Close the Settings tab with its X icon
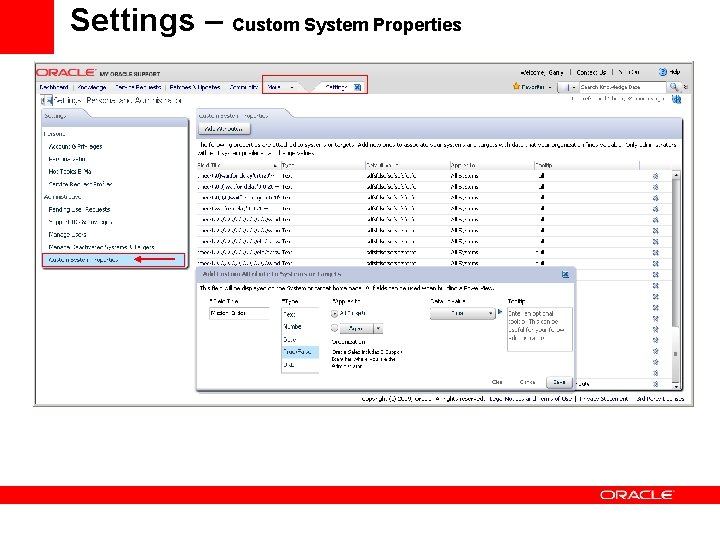Screen dimensions: 720x540 [x=357, y=87]
